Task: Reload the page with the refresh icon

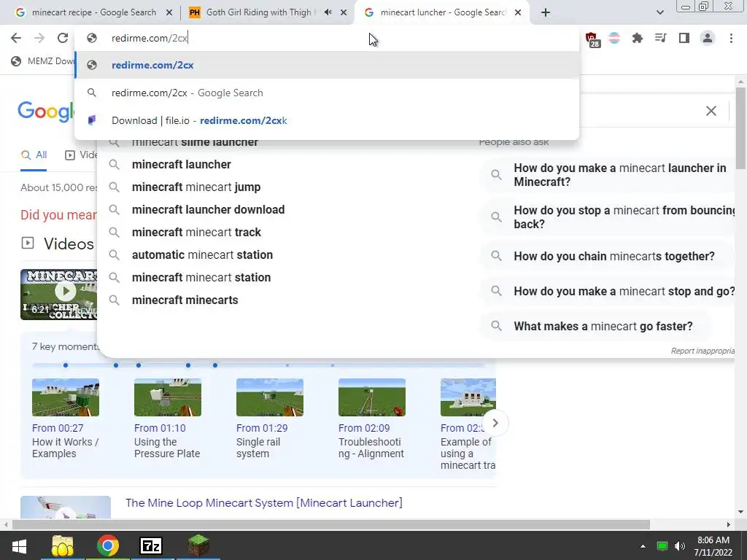Action: point(63,38)
